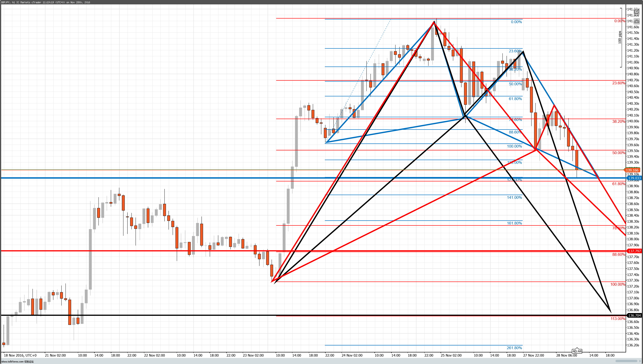Select the red 61.80% Fibonacci label
Image resolution: width=643 pixels, height=364 pixels.
pos(619,184)
